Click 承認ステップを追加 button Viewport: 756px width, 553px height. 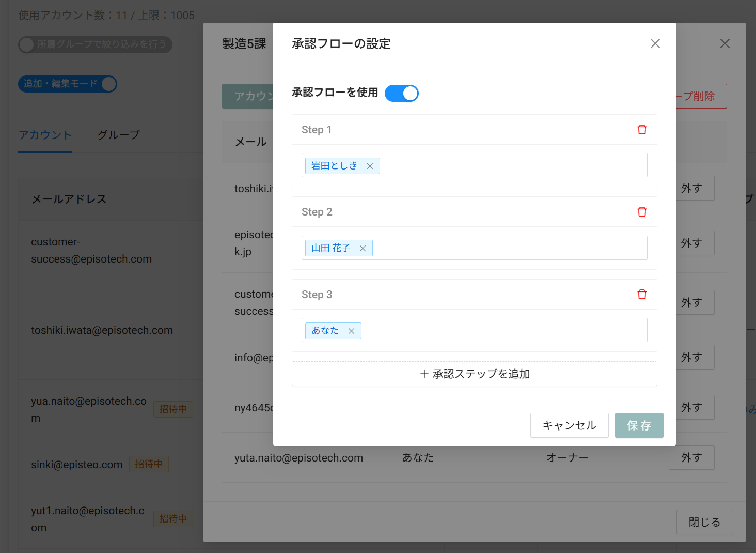click(474, 374)
